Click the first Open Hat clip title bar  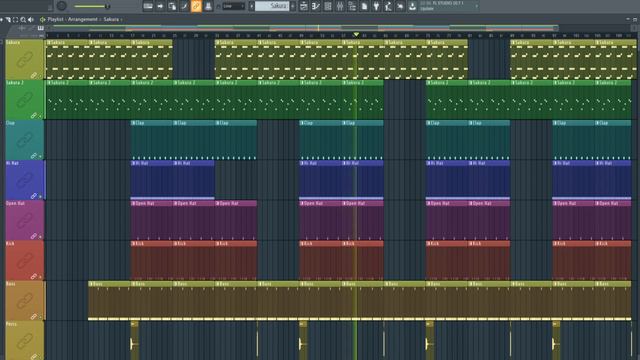pyautogui.click(x=152, y=203)
